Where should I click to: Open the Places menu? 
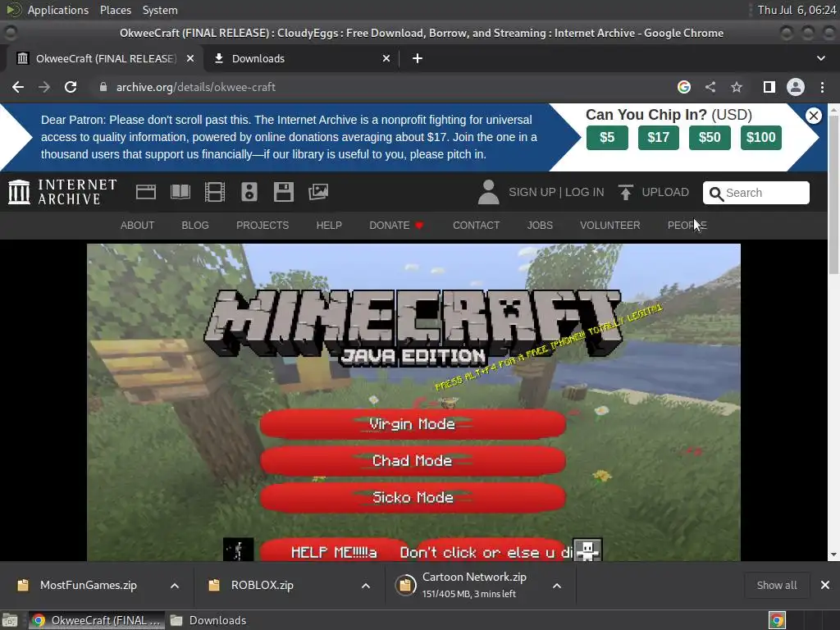pos(115,10)
